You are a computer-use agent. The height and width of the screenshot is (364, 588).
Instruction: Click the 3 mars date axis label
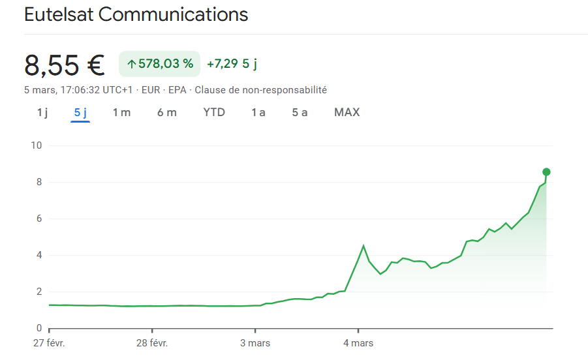pyautogui.click(x=255, y=342)
